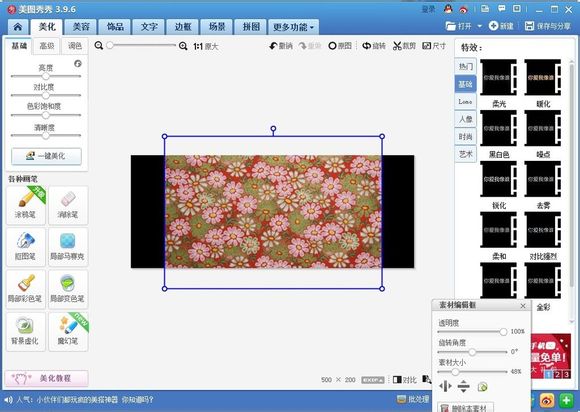Switch to the 美容 tab
The image size is (580, 412).
(x=81, y=27)
